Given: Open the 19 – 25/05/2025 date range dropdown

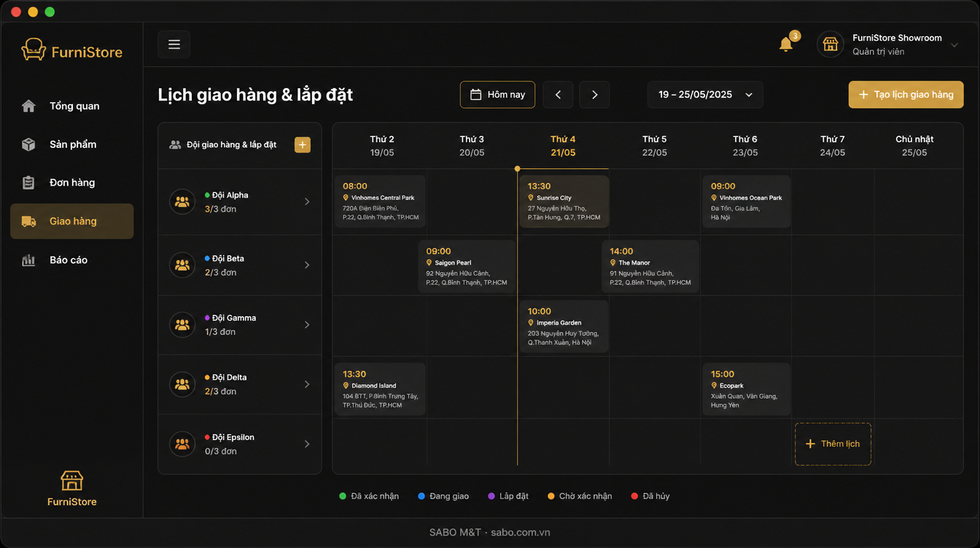Looking at the screenshot, I should coord(705,95).
